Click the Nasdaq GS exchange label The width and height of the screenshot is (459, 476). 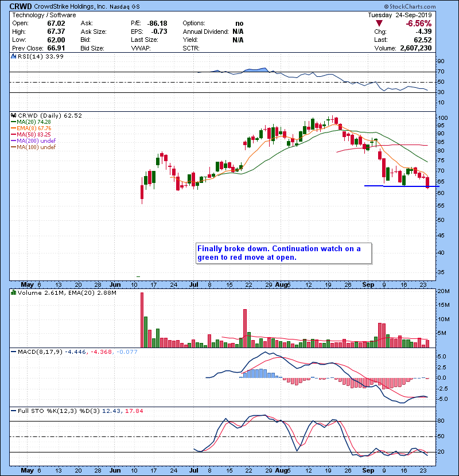point(125,7)
